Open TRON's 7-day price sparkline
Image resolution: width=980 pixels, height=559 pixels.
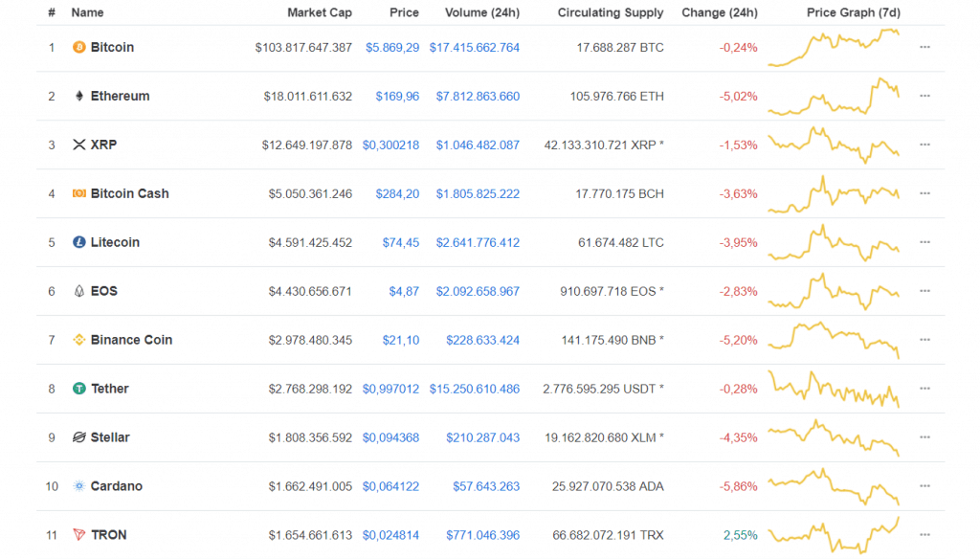tap(834, 535)
